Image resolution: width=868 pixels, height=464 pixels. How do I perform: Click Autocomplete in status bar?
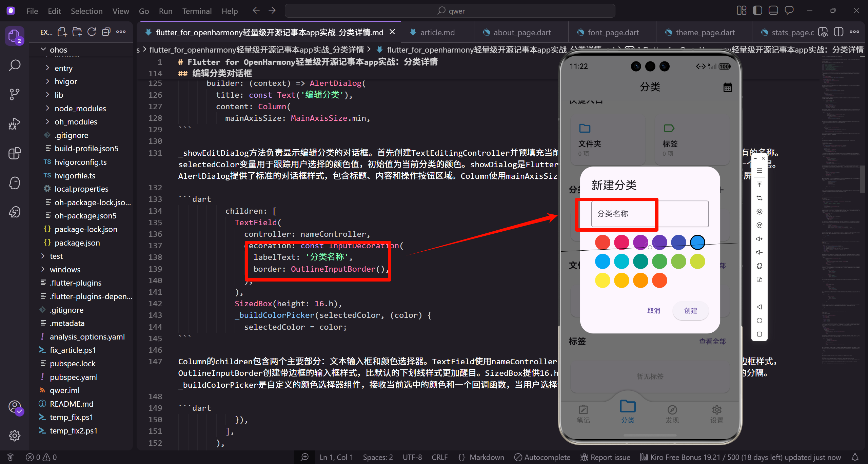(542, 457)
